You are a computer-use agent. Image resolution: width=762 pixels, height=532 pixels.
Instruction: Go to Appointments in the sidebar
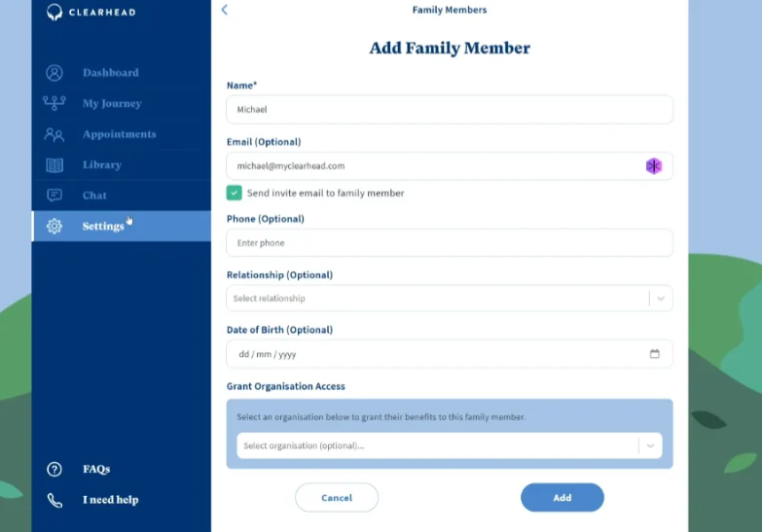pos(122,134)
